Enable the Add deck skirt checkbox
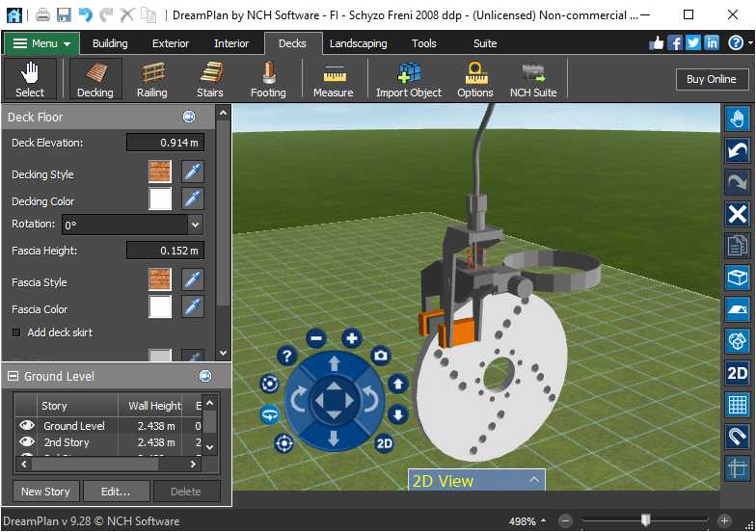 [x=16, y=332]
